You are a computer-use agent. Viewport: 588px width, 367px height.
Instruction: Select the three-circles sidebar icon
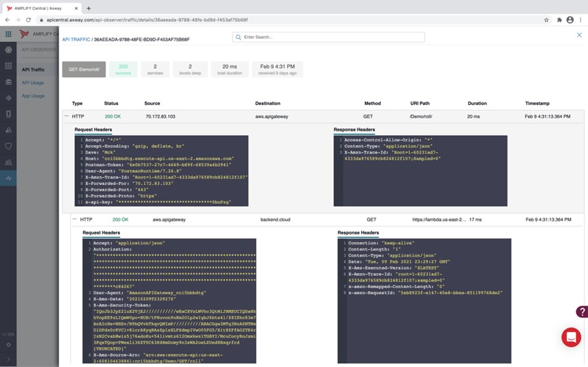tap(8, 130)
